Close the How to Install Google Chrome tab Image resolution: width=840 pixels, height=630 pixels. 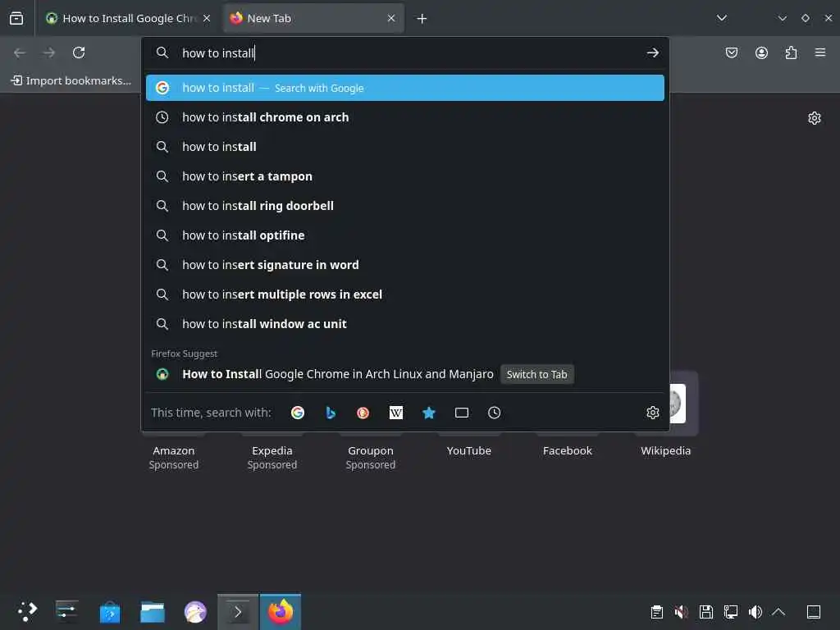pos(207,18)
